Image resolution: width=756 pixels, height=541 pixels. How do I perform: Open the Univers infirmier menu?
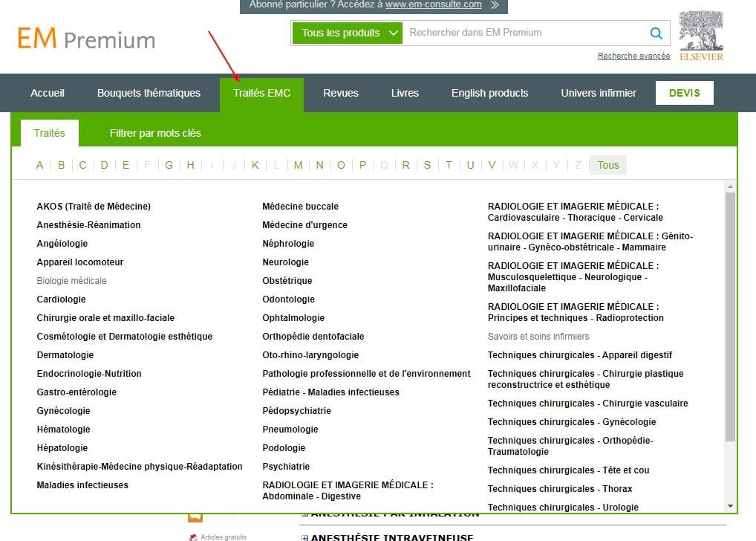[x=599, y=93]
